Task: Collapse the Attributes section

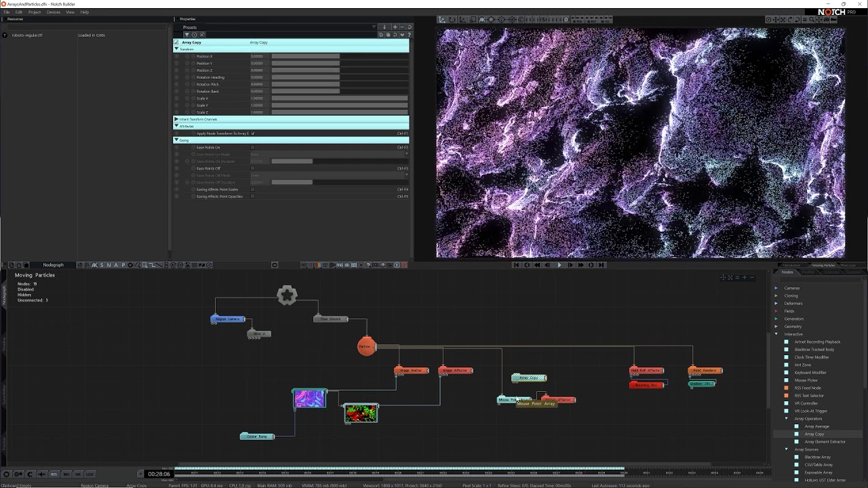Action: point(177,126)
